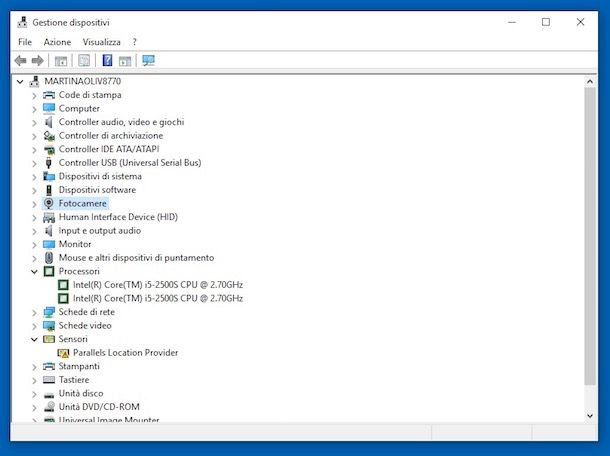This screenshot has width=610, height=456.
Task: Maximize the Gestione dispositivi window
Action: tap(546, 22)
